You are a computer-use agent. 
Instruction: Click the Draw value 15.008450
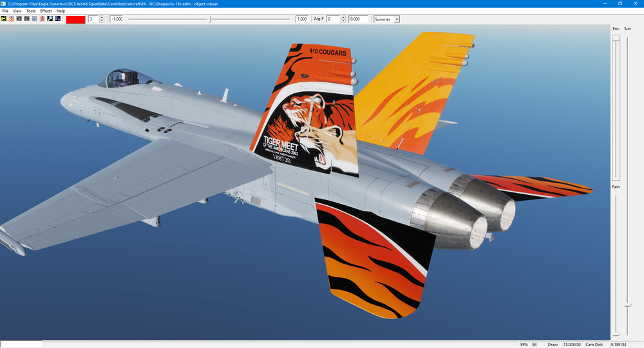click(x=572, y=344)
